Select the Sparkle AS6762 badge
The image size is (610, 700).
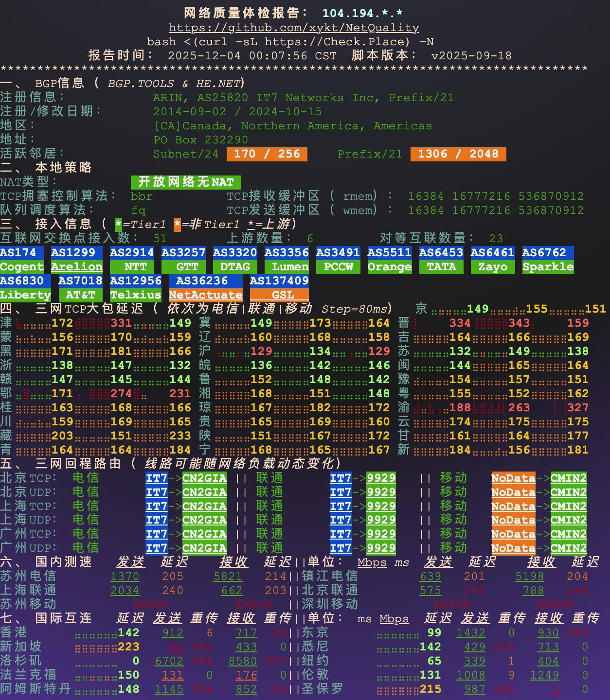click(x=548, y=266)
